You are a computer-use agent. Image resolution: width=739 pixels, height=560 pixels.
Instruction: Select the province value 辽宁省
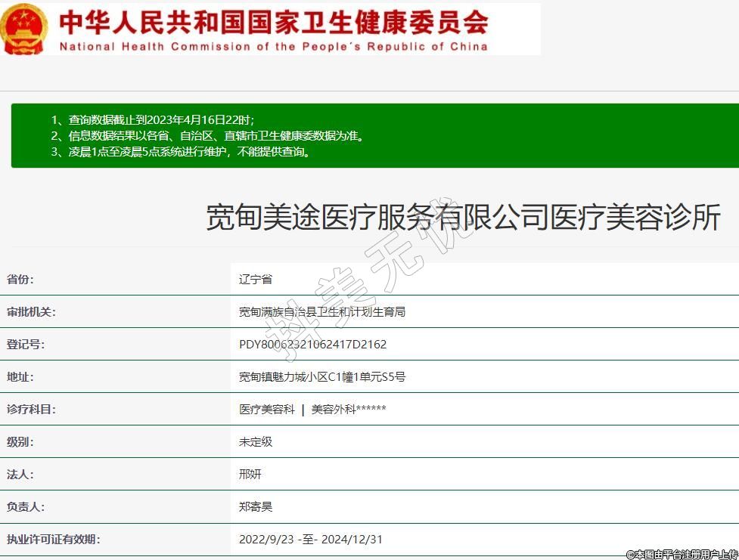point(255,280)
